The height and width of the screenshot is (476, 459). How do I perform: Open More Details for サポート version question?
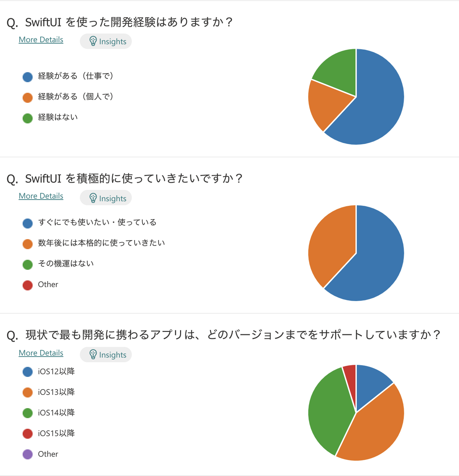pos(41,353)
